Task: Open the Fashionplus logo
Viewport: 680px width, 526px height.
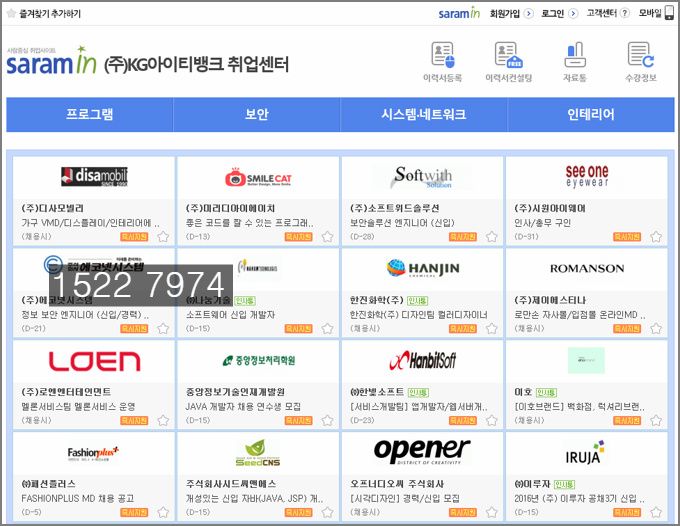Action: click(93, 453)
